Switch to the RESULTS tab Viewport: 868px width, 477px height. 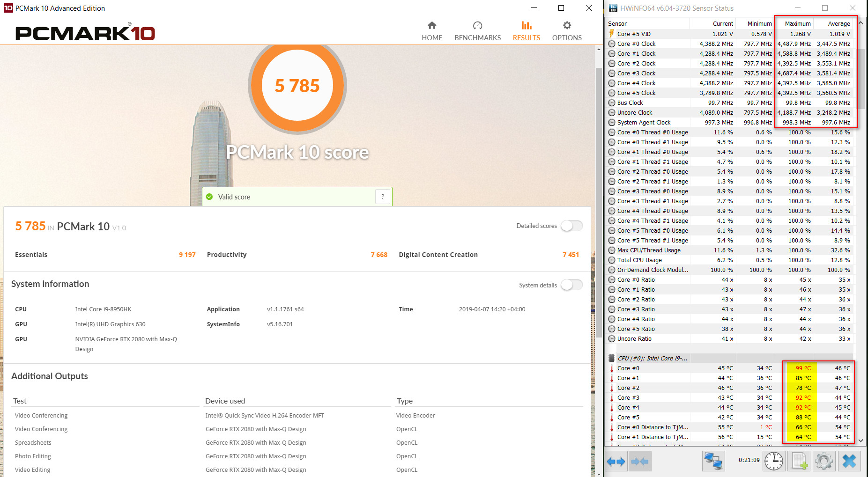click(526, 31)
